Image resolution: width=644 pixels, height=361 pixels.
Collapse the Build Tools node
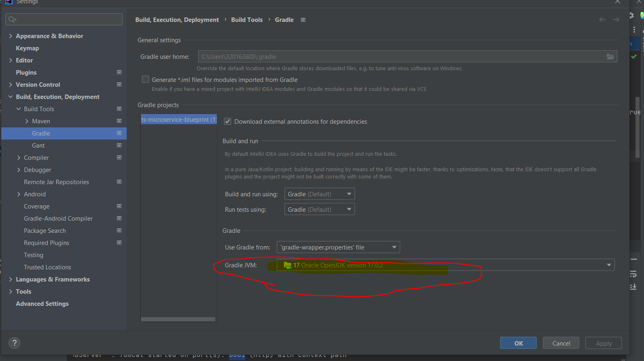pos(19,109)
